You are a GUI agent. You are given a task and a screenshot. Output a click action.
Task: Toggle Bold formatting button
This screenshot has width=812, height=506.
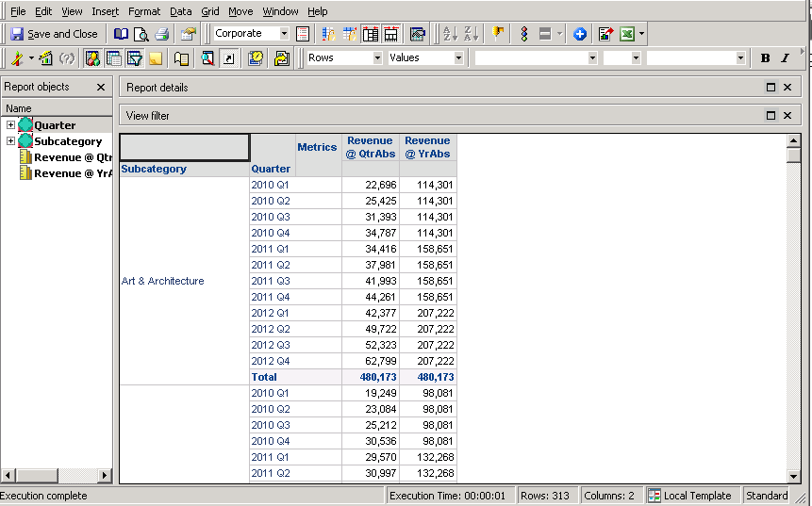pyautogui.click(x=765, y=58)
